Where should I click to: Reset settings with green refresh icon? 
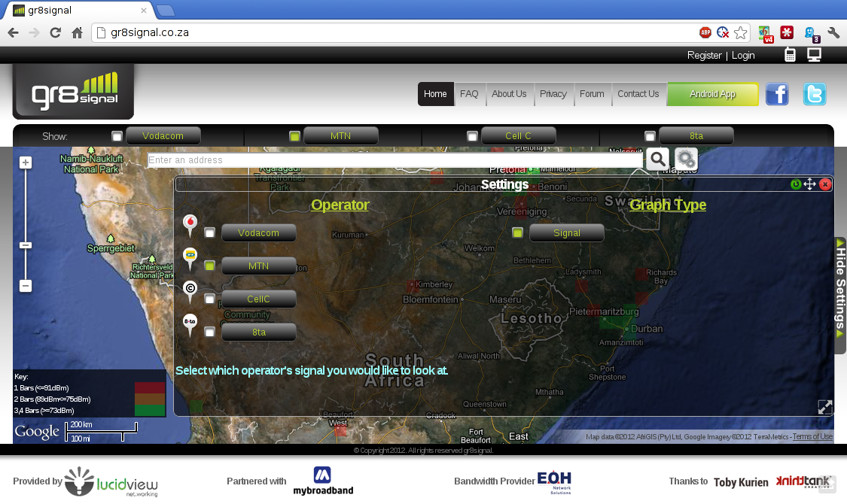pos(796,184)
